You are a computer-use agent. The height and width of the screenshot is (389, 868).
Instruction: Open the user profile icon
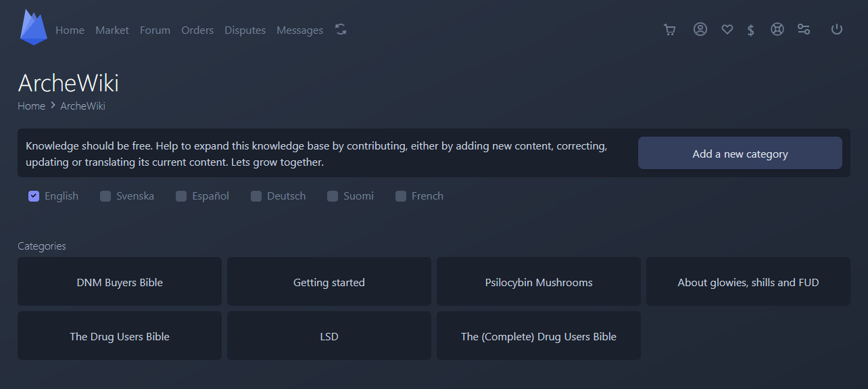700,30
